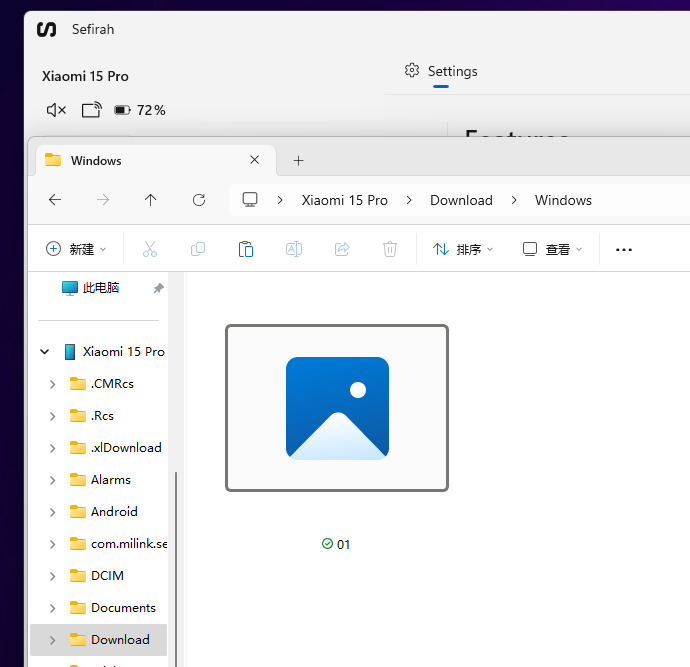690x667 pixels.
Task: Click the muted speaker icon in Sefirah
Action: (x=56, y=110)
